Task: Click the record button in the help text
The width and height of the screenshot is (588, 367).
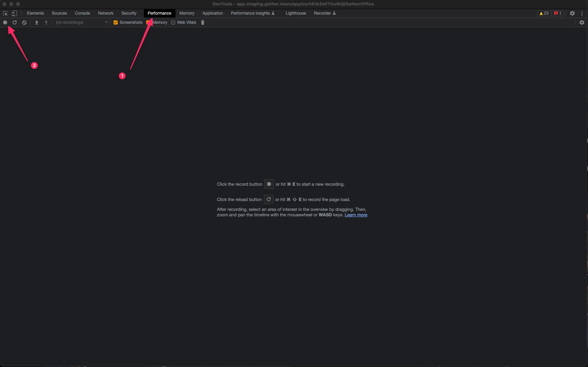Action: click(x=269, y=184)
